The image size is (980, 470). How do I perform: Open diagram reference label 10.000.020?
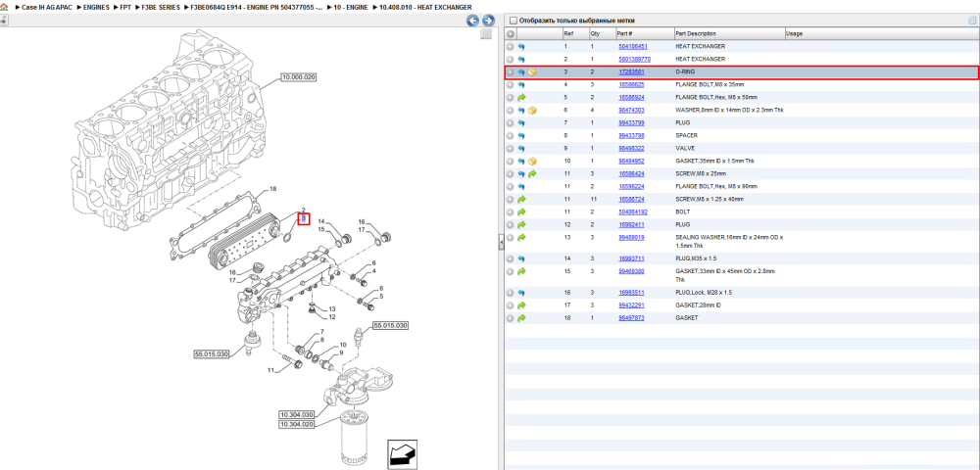(x=298, y=77)
